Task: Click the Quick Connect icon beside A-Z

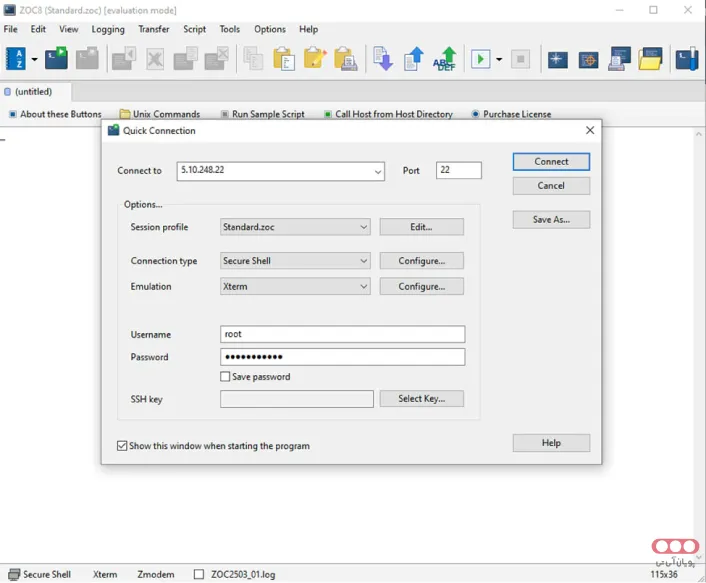Action: 56,59
